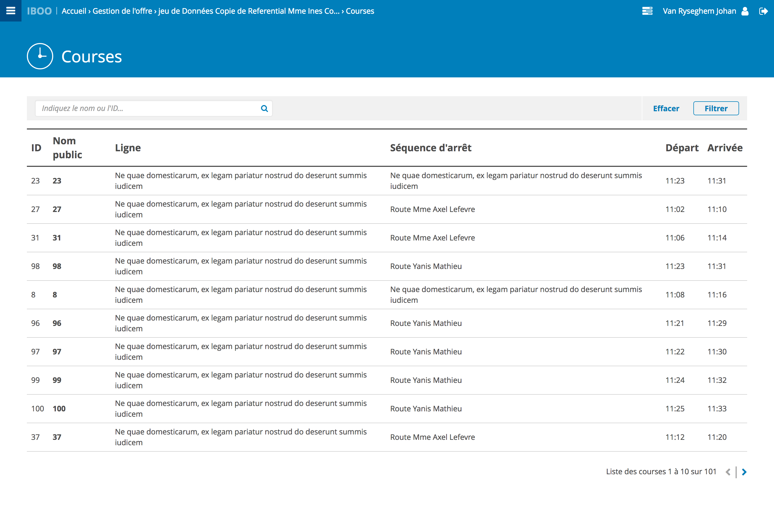Click the logout icon in header
774x532 pixels.
763,11
